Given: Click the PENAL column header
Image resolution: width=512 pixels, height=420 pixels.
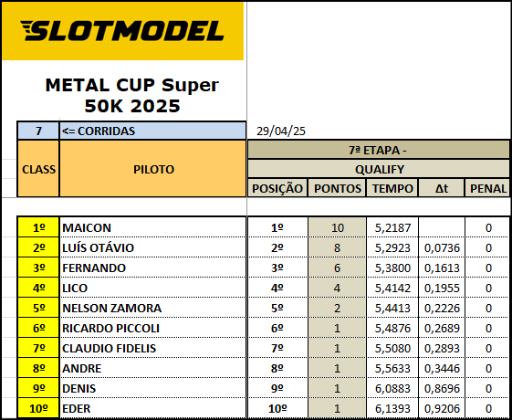Looking at the screenshot, I should point(488,188).
